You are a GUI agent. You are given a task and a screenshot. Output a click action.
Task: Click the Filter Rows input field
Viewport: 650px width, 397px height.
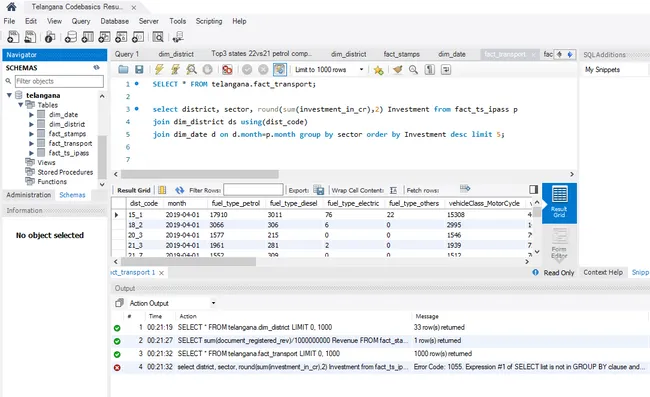253,190
